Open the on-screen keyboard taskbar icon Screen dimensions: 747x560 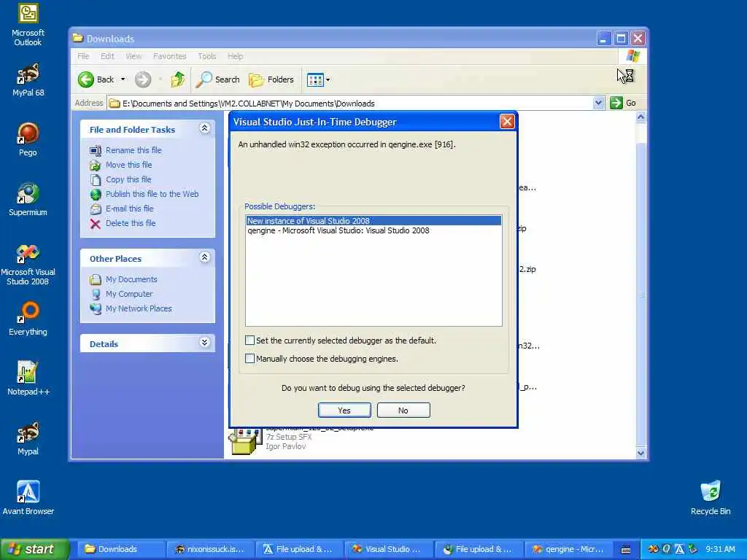click(626, 550)
